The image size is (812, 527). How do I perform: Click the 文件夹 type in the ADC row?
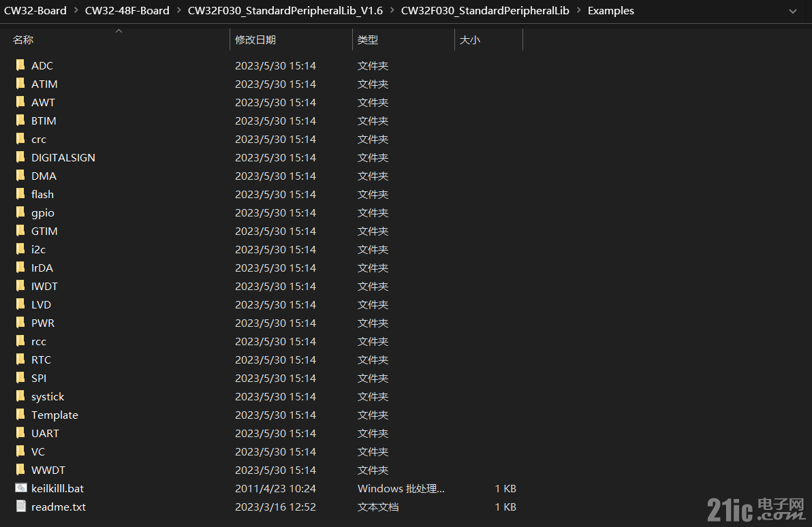point(373,66)
